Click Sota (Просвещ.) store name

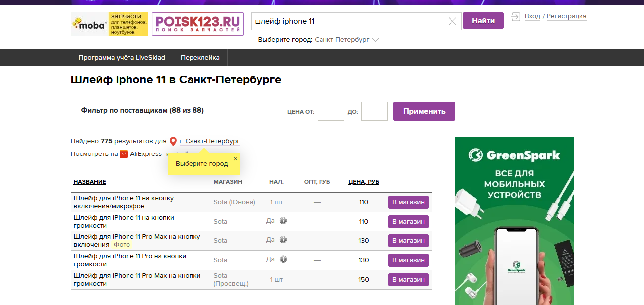(231, 279)
